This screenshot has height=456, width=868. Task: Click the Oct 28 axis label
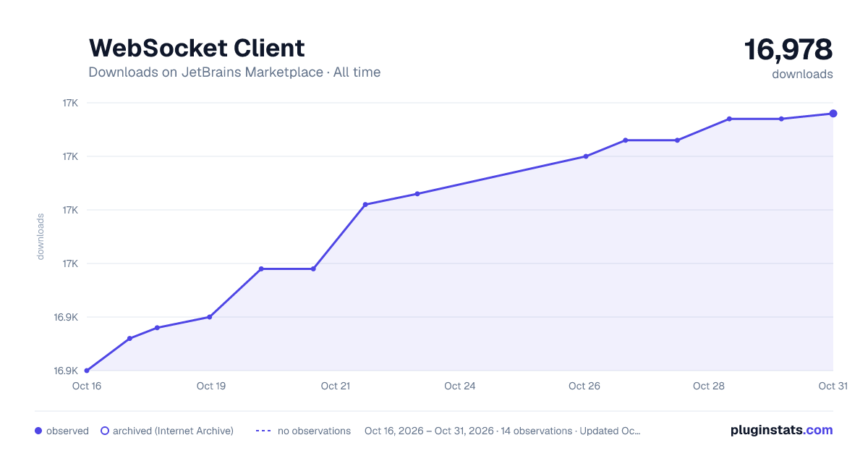[709, 386]
